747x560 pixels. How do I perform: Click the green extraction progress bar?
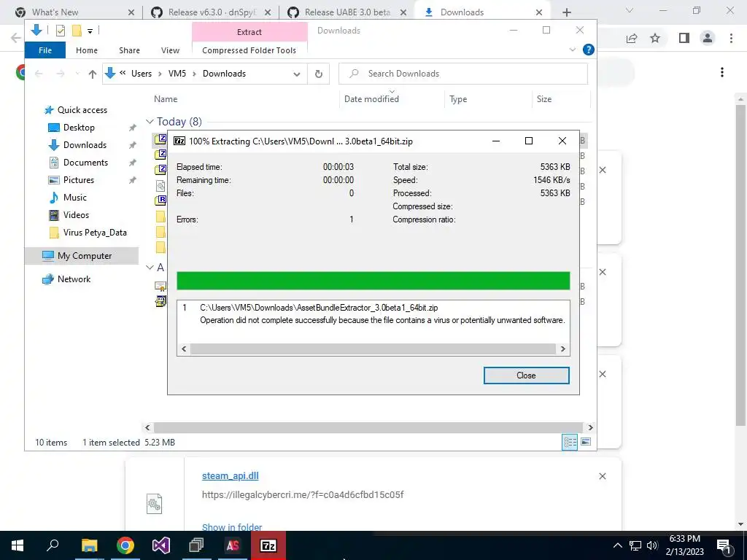click(373, 281)
